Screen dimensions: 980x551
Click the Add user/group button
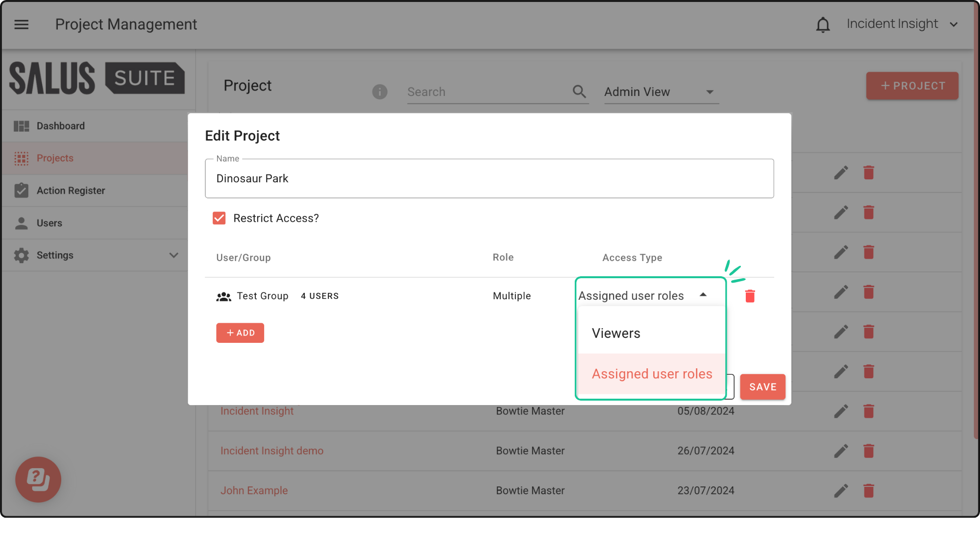[240, 333]
